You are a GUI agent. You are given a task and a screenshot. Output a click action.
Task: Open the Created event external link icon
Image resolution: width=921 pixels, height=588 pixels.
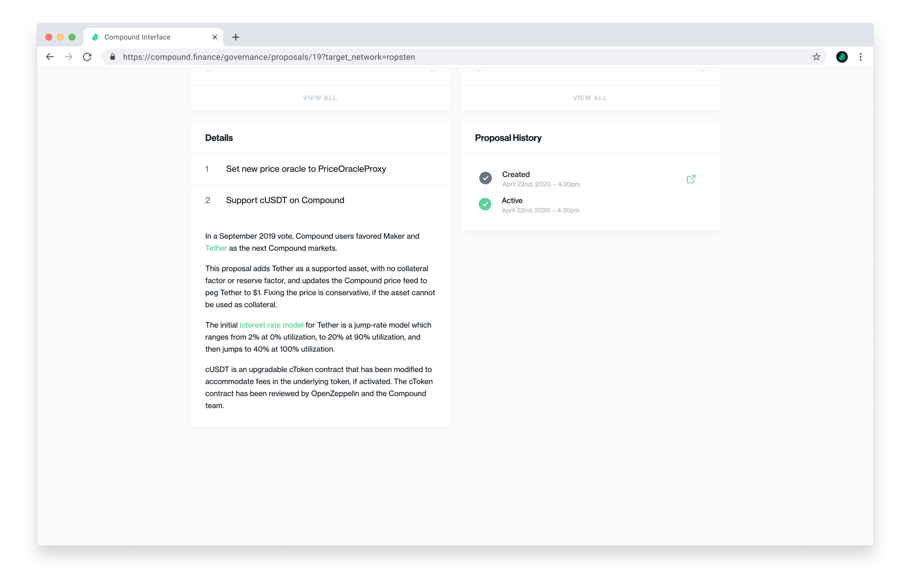(691, 179)
